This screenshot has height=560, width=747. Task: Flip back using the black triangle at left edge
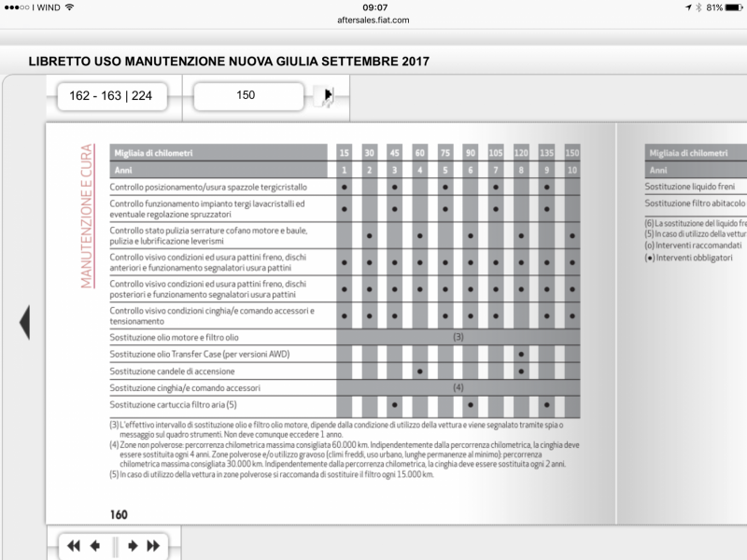(x=24, y=322)
